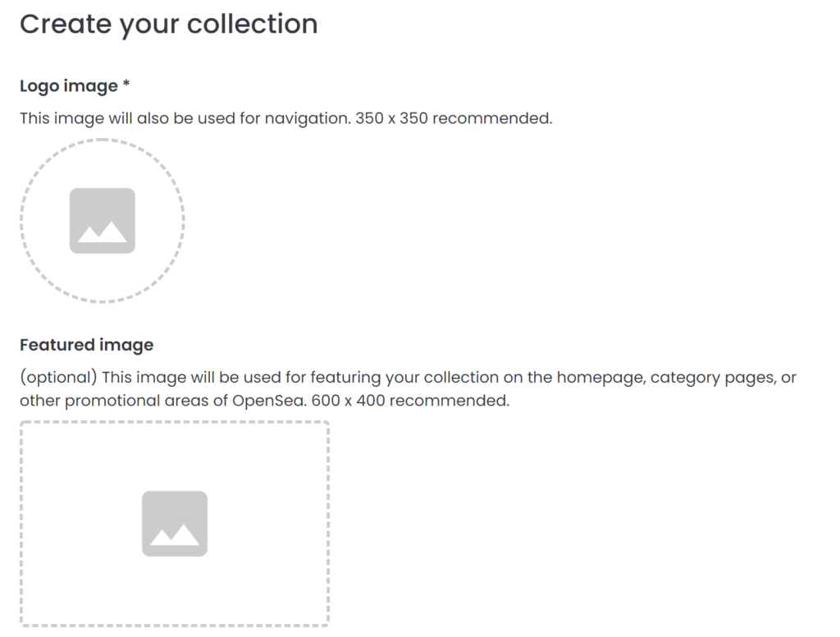
Task: Click 'category pages' in the featured description
Action: (713, 378)
